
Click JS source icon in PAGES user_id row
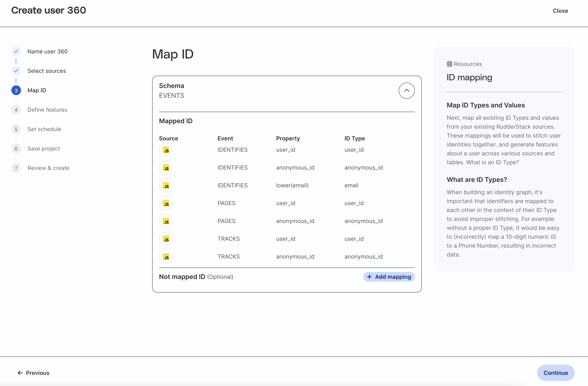pyautogui.click(x=166, y=203)
